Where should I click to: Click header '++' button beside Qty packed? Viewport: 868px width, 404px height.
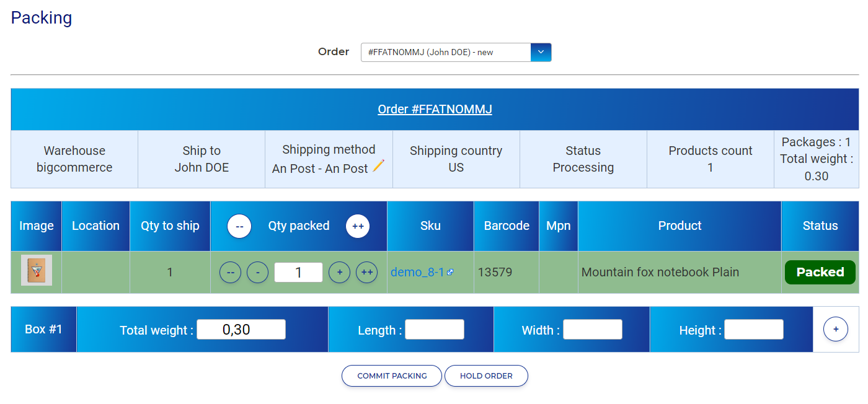click(x=358, y=226)
